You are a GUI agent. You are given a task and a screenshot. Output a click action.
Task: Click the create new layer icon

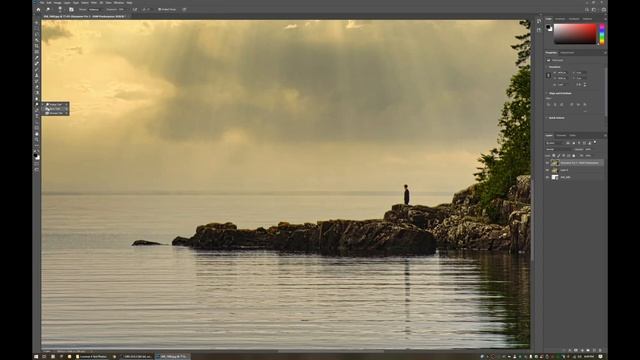pyautogui.click(x=594, y=350)
